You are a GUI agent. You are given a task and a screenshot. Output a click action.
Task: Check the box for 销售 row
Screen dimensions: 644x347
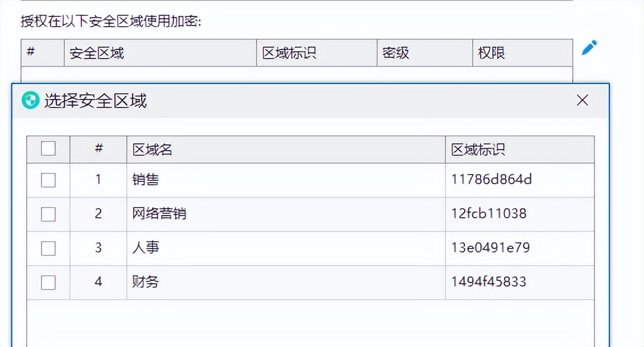coord(48,180)
